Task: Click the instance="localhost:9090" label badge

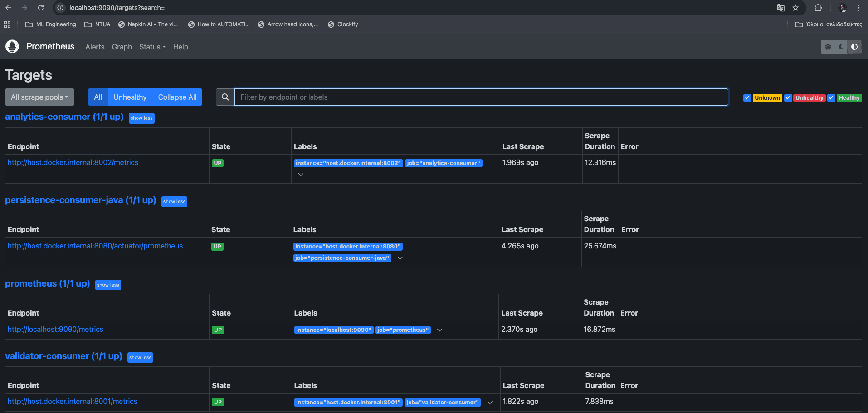Action: [x=333, y=330]
